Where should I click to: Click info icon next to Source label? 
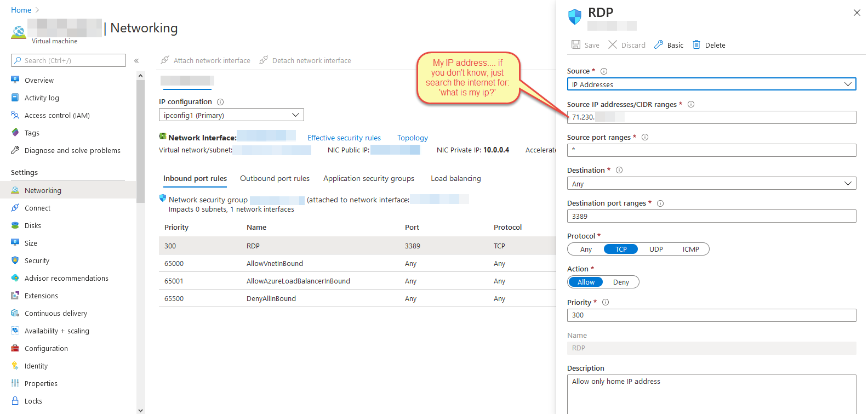point(604,71)
